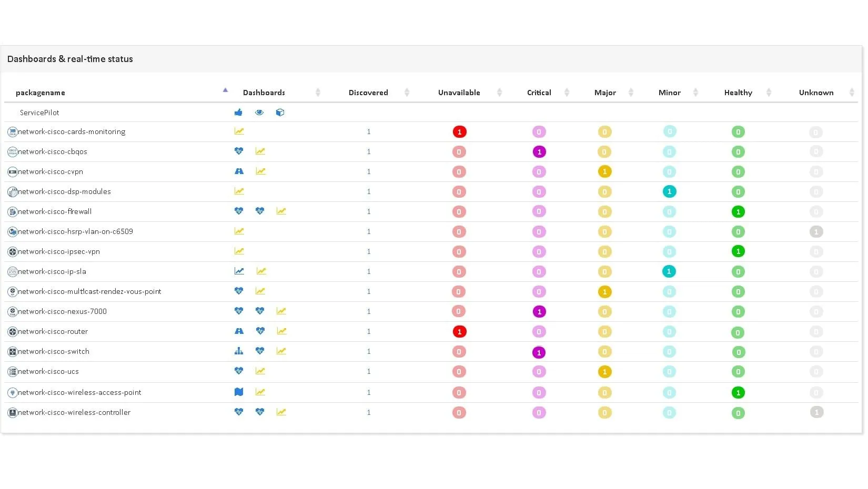868x489 pixels.
Task: Click the second heartbeat icon for network-cisco-nexus-7000
Action: tap(260, 311)
